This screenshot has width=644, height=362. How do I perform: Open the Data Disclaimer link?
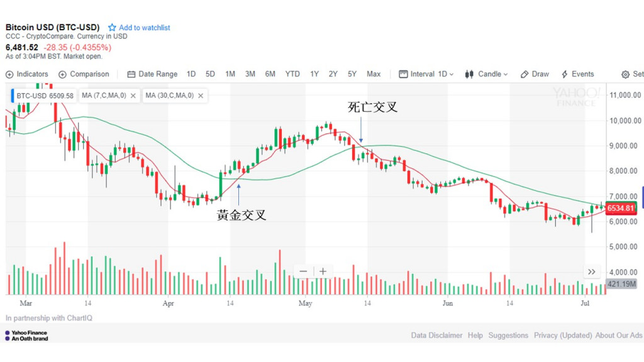(x=436, y=336)
